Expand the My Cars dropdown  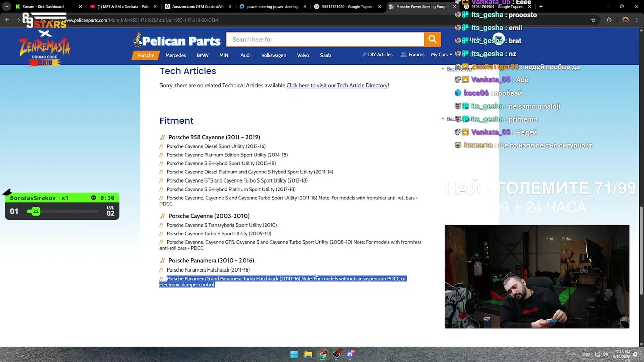(441, 55)
